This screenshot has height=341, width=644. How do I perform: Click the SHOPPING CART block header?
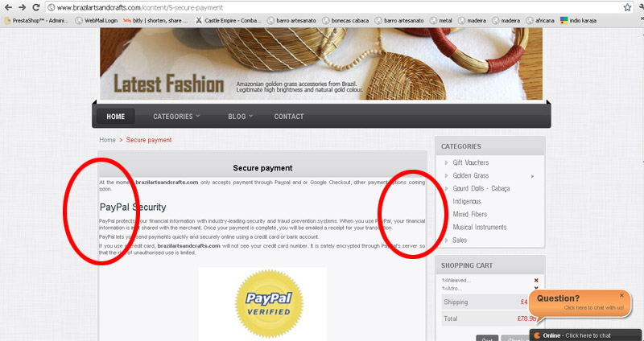point(490,265)
